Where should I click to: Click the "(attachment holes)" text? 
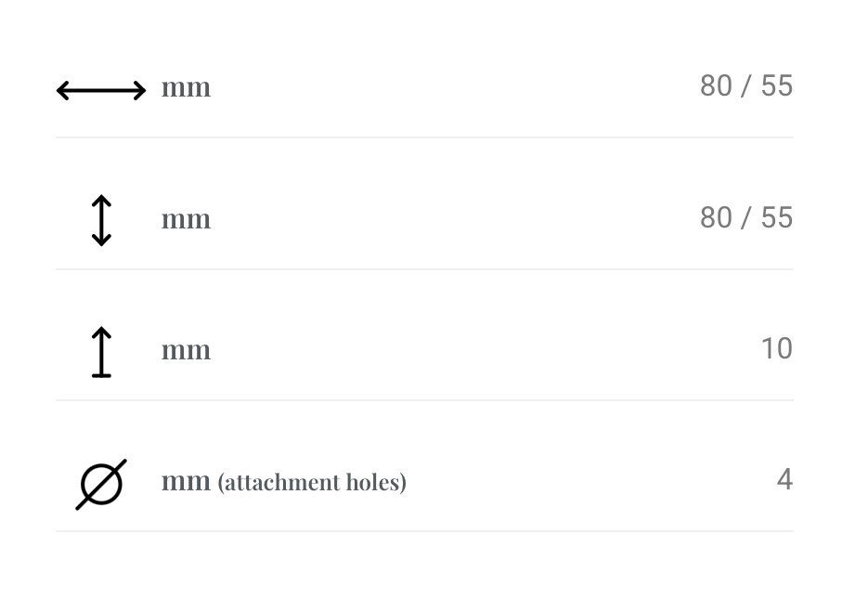click(312, 483)
